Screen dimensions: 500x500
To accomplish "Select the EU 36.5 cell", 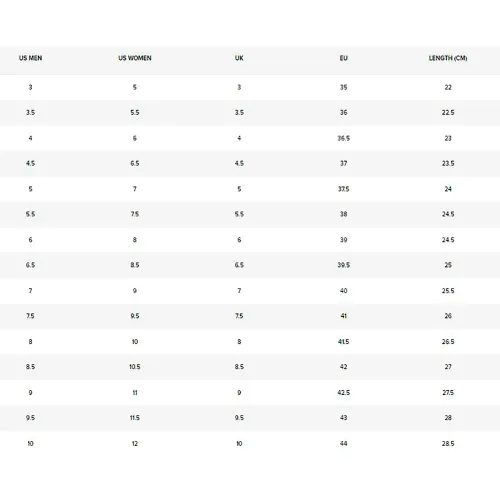I will coord(343,138).
